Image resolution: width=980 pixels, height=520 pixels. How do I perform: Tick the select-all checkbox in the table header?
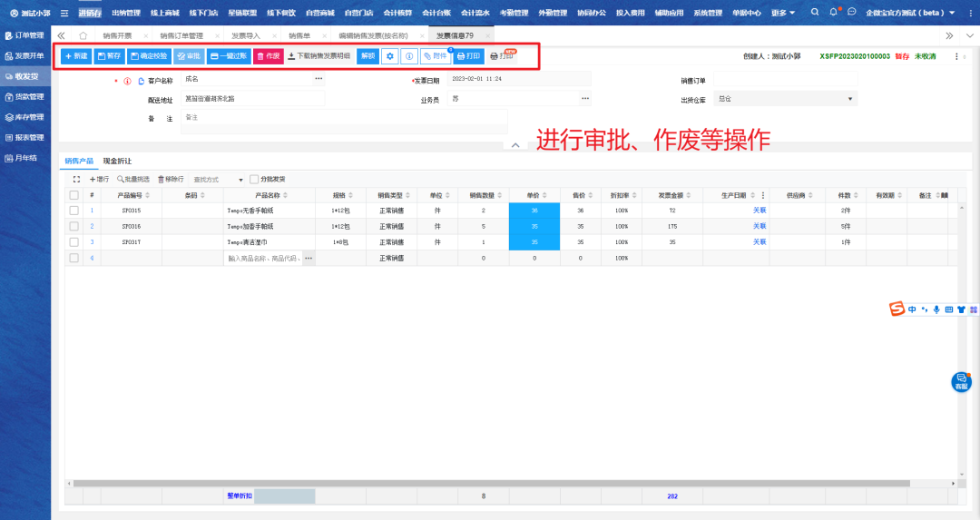tap(73, 195)
